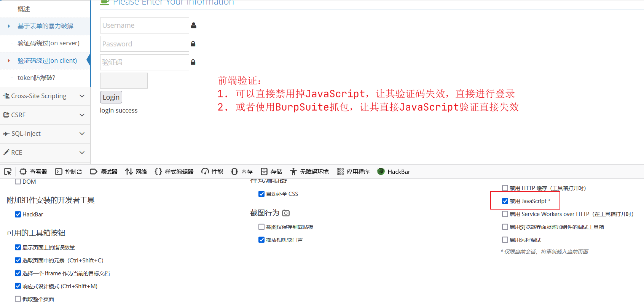The width and height of the screenshot is (644, 305).
Task: Open the token防爆破? sidebar link
Action: (x=36, y=78)
